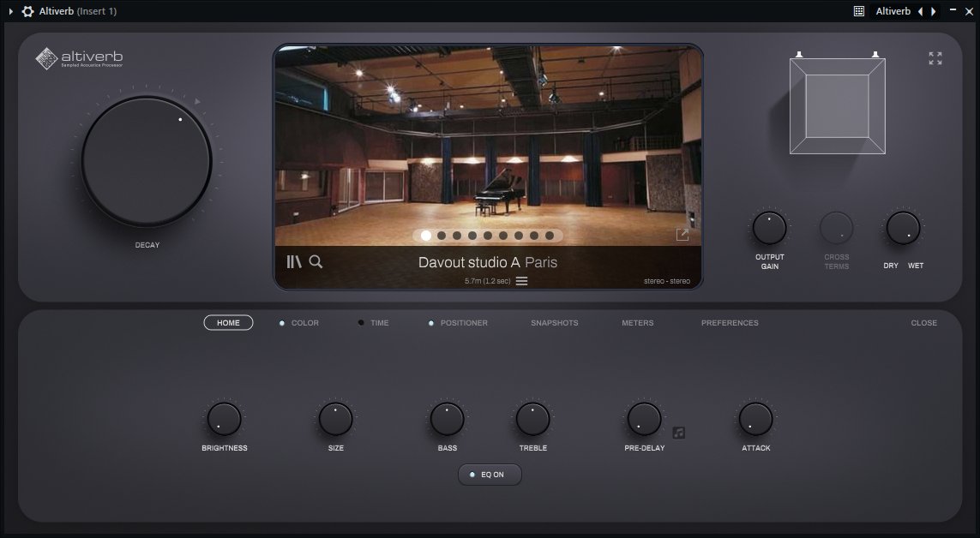Click the PRE-DELAY knob

tap(645, 419)
